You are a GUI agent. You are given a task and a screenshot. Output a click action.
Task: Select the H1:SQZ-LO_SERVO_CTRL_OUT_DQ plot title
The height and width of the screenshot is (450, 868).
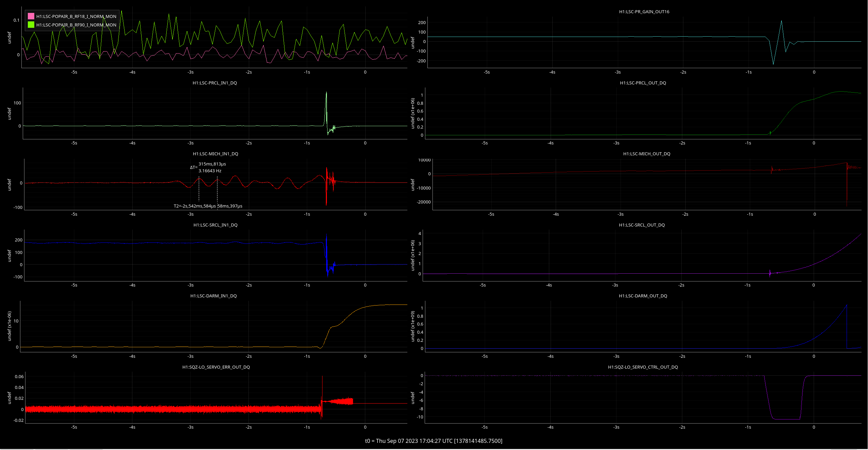(643, 367)
